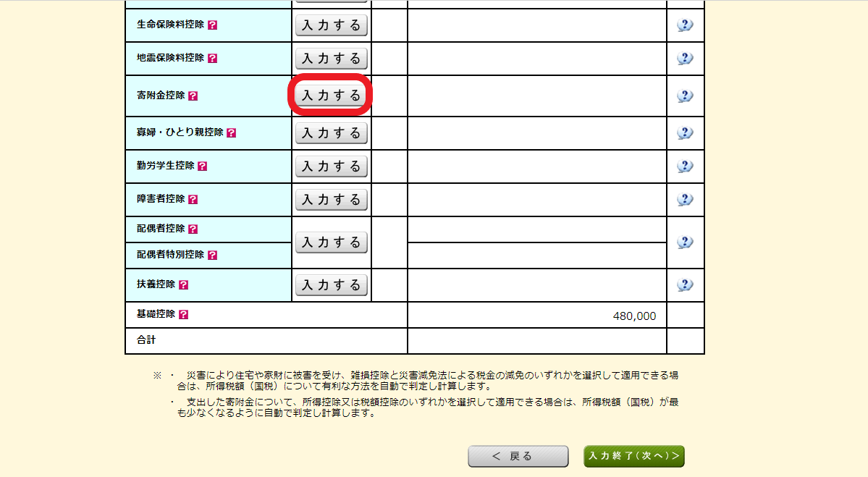Select the 生命保険料控除 label text
Image resolution: width=868 pixels, height=477 pixels.
click(x=171, y=25)
